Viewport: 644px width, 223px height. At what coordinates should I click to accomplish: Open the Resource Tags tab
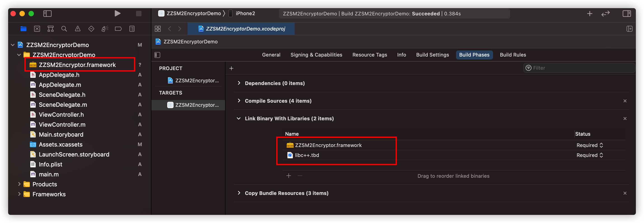pyautogui.click(x=369, y=55)
